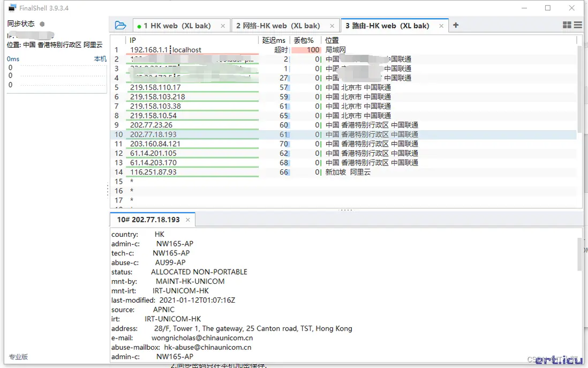This screenshot has width=588, height=368.
Task: Close the '2 网络-HK web' tab
Action: coord(332,26)
